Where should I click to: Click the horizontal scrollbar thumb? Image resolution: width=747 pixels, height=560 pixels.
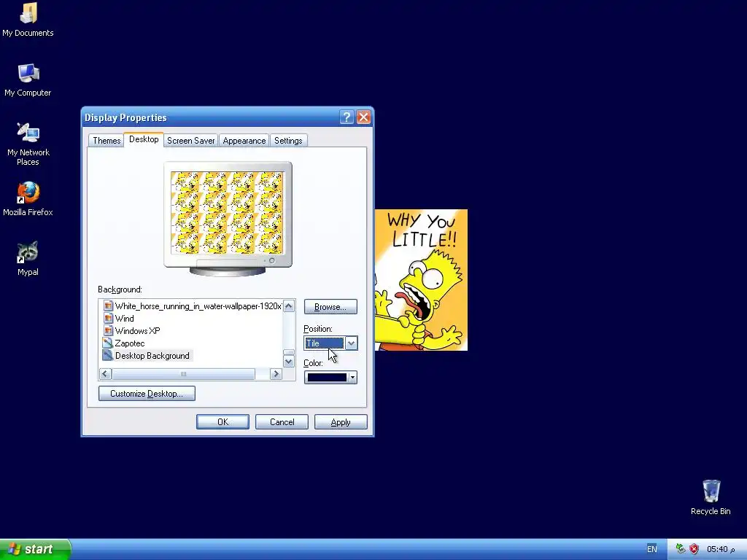pyautogui.click(x=183, y=374)
